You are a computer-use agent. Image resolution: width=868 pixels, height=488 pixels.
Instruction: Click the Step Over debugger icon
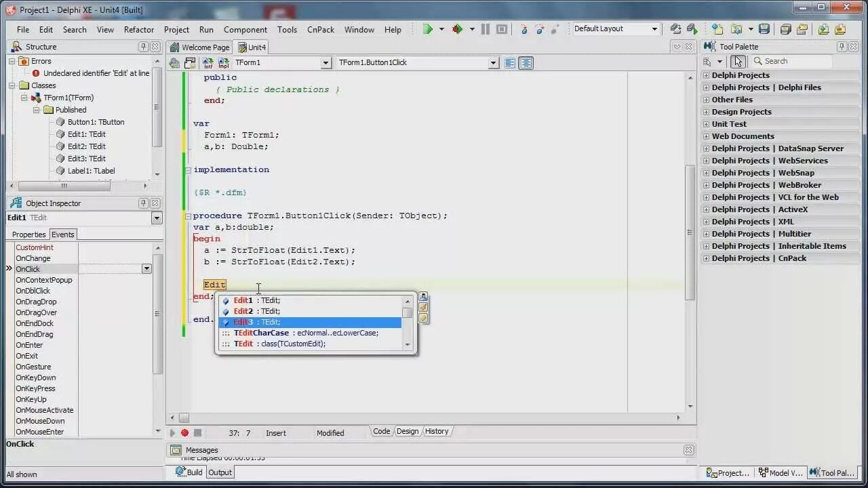(540, 29)
